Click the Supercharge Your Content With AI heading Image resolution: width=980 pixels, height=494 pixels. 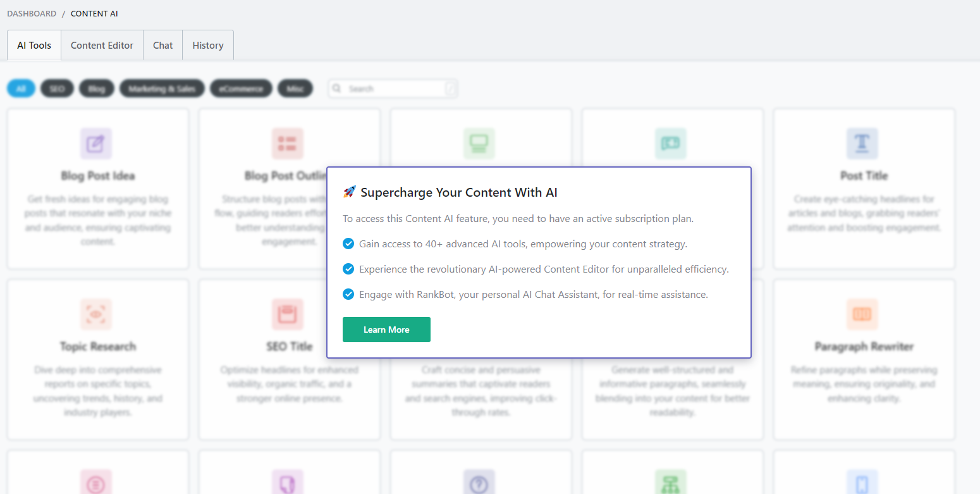pyautogui.click(x=459, y=192)
